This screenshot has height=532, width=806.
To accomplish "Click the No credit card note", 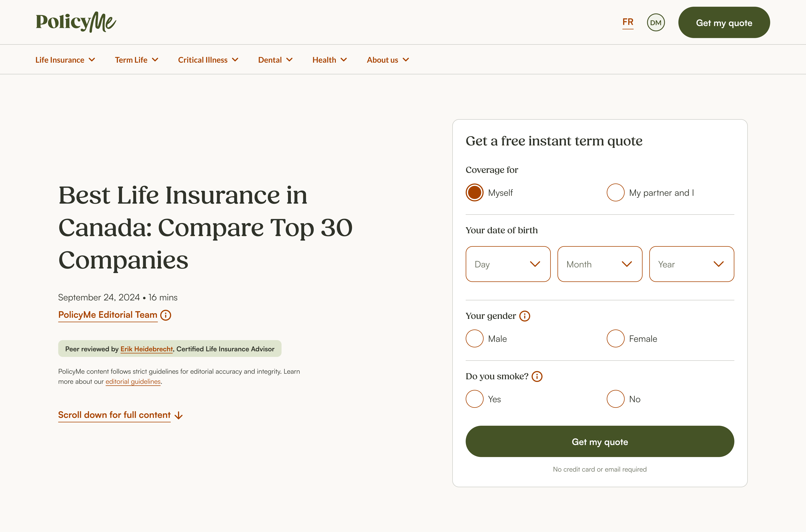I will click(x=600, y=469).
